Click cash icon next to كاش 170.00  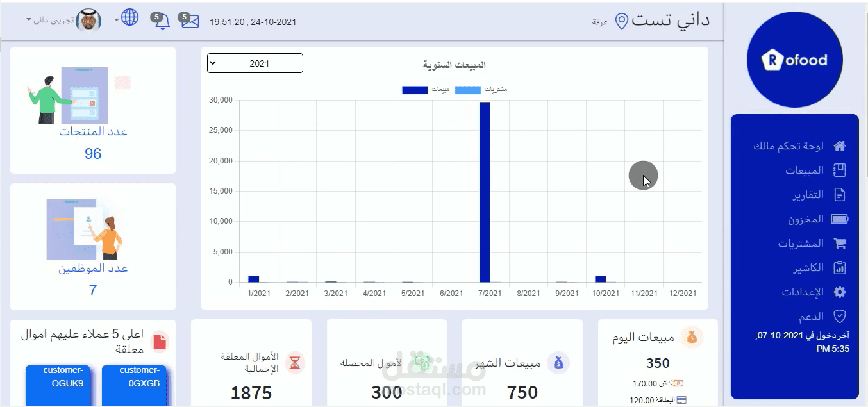point(678,383)
